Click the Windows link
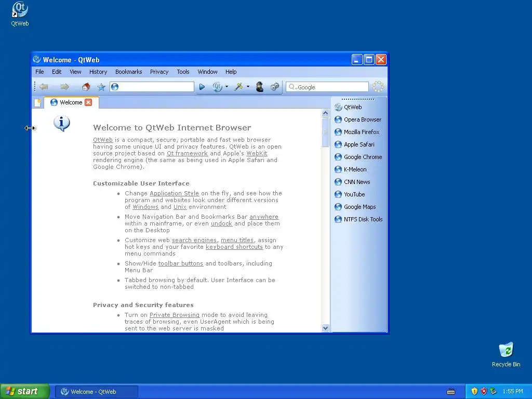The height and width of the screenshot is (399, 532). point(145,207)
